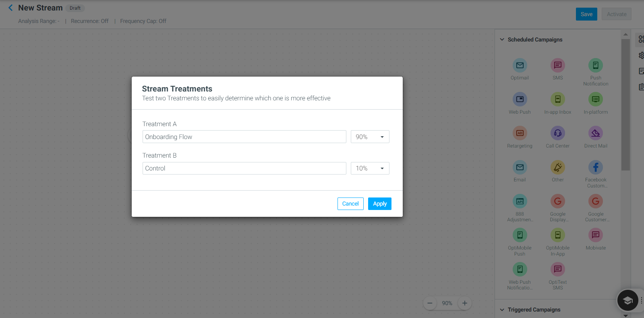
Task: Open Treatment A percentage dropdown showing 90%
Action: [x=370, y=137]
